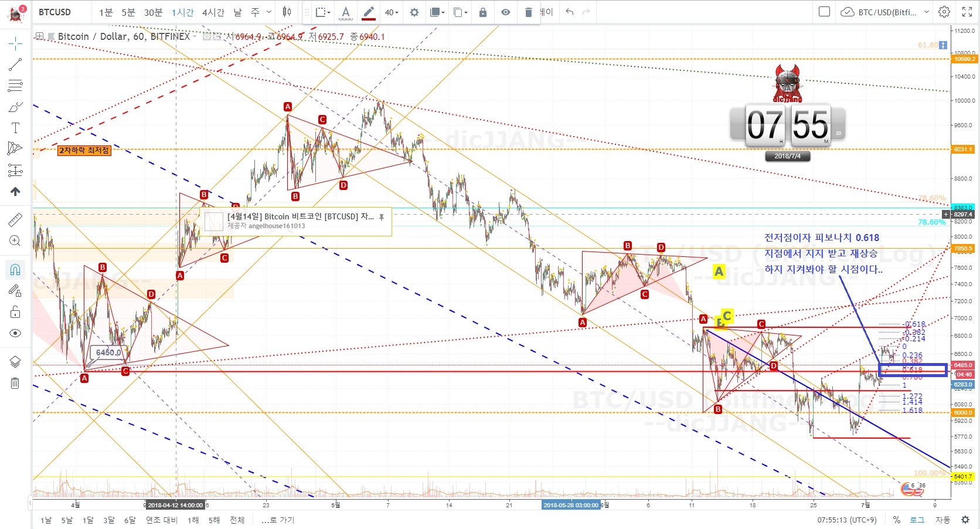Open the pattern drawing tool in sidebar
This screenshot has height=529, width=980.
[x=15, y=149]
